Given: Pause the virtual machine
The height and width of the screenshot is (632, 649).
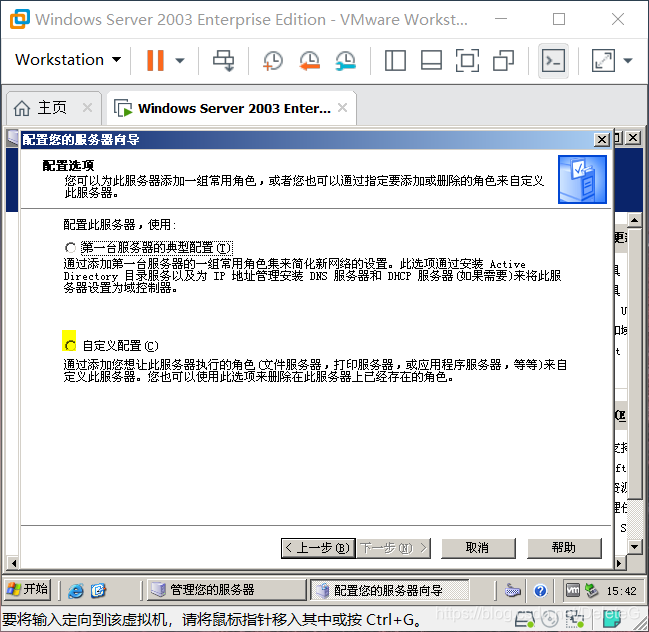Looking at the screenshot, I should pos(155,60).
